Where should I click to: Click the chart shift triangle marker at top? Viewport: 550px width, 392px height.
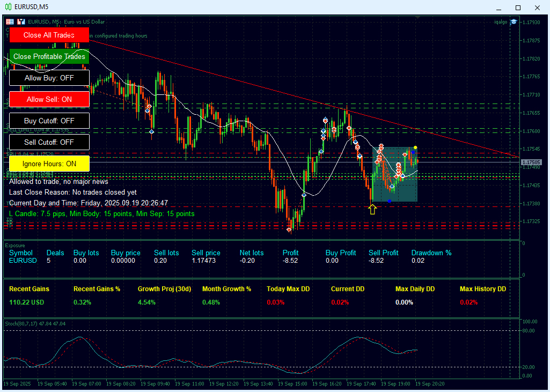[418, 18]
